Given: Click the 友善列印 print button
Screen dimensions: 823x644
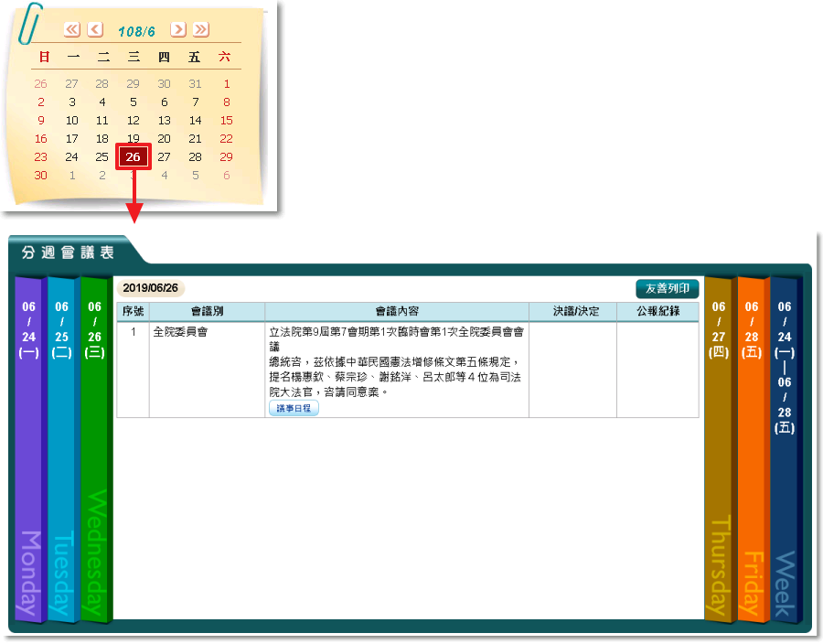Looking at the screenshot, I should tap(668, 288).
